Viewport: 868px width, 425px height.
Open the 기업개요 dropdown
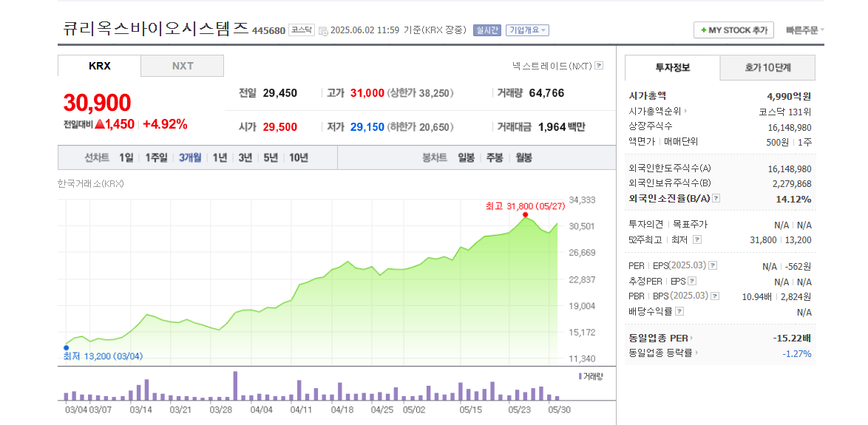click(527, 30)
